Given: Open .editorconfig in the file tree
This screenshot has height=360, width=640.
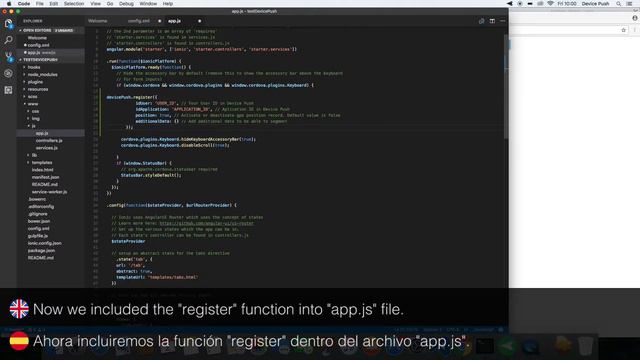Looking at the screenshot, I should 41,207.
